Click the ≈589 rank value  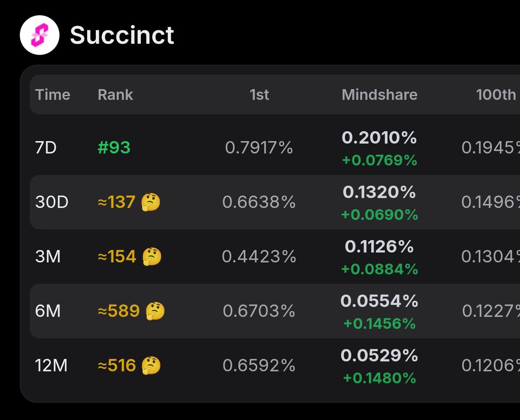pos(119,311)
